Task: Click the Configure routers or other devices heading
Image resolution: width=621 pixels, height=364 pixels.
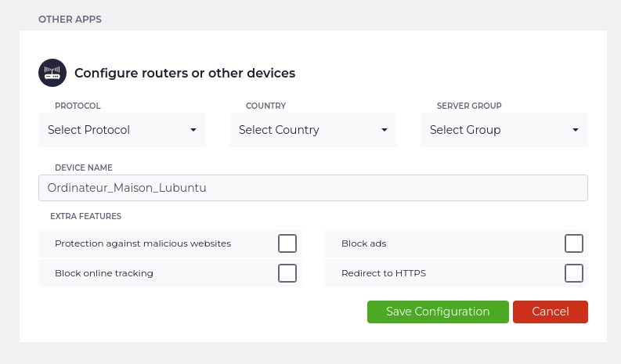Action: point(185,74)
